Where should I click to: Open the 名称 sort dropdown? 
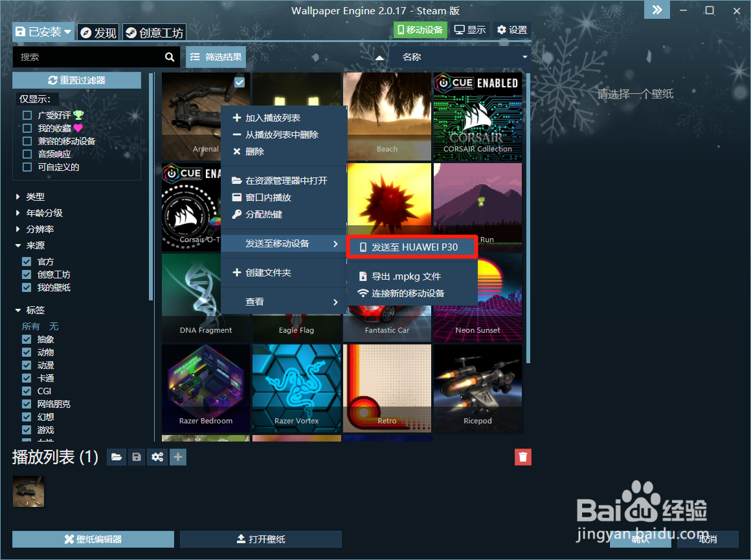point(460,57)
